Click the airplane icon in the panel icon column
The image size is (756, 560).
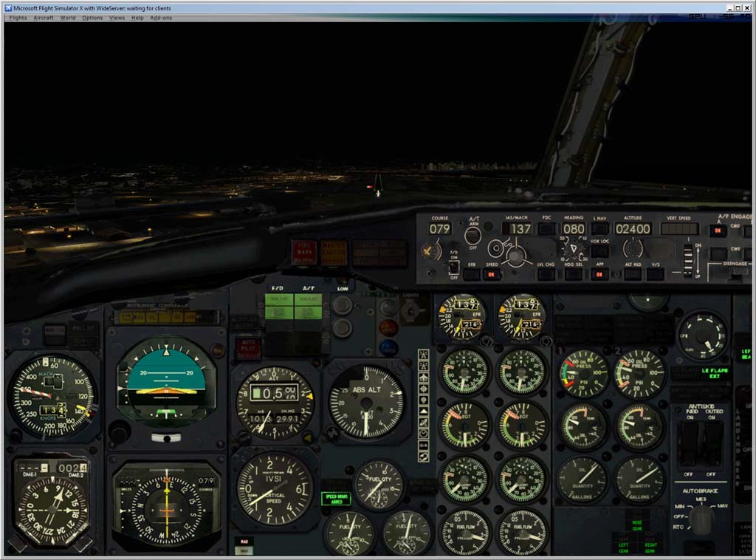point(423,378)
